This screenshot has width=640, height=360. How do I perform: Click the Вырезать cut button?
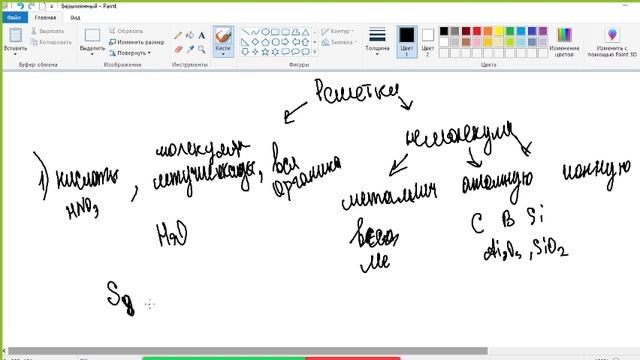pyautogui.click(x=47, y=31)
